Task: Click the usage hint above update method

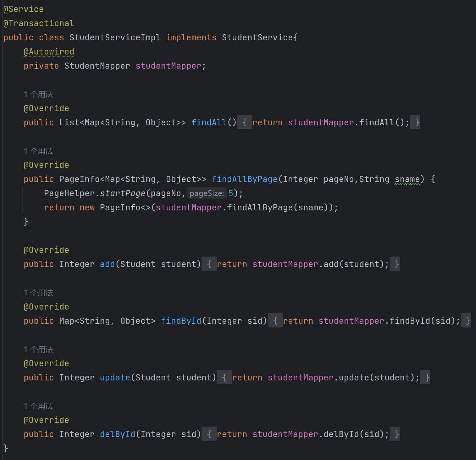Action: point(38,349)
